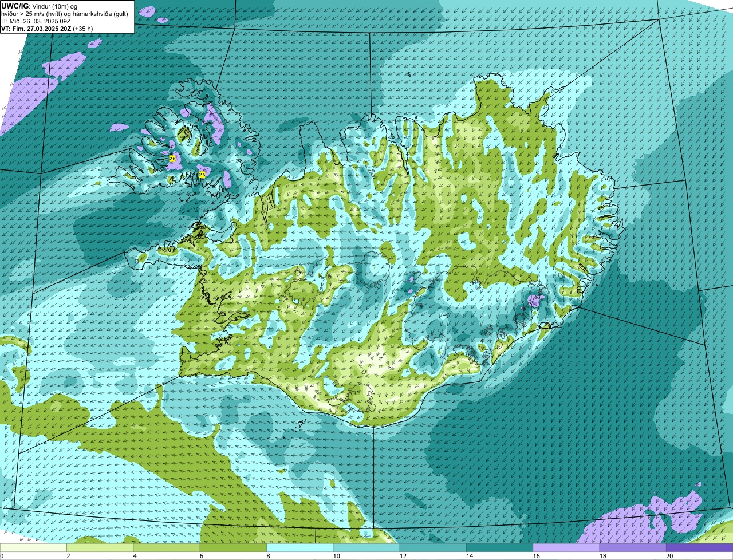Click the 12–14 m/s teal legend segment

pos(433,547)
